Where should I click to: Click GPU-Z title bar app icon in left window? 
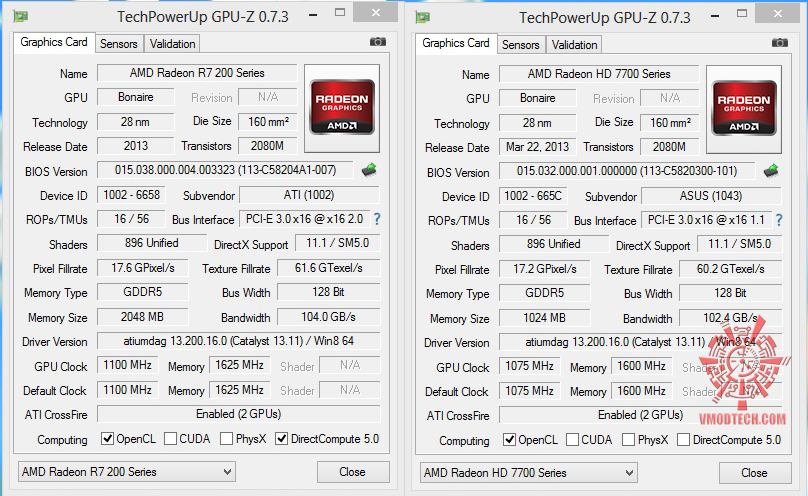click(21, 16)
